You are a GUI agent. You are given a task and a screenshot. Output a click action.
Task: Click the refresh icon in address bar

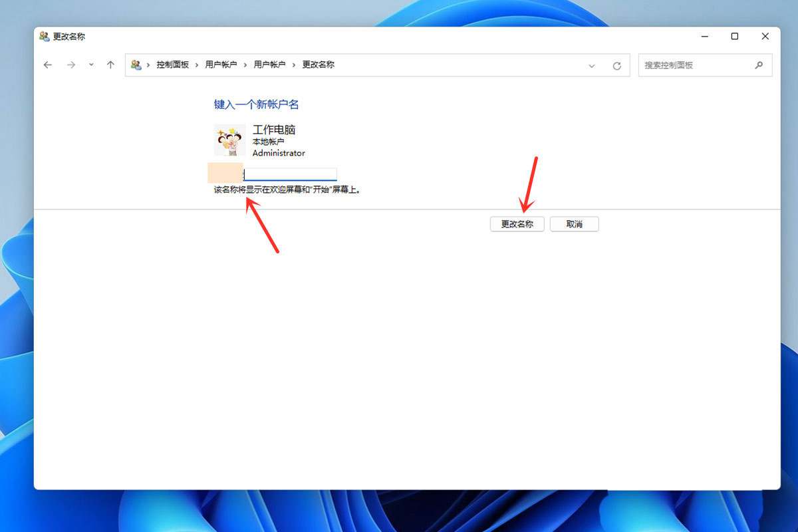pyautogui.click(x=616, y=65)
